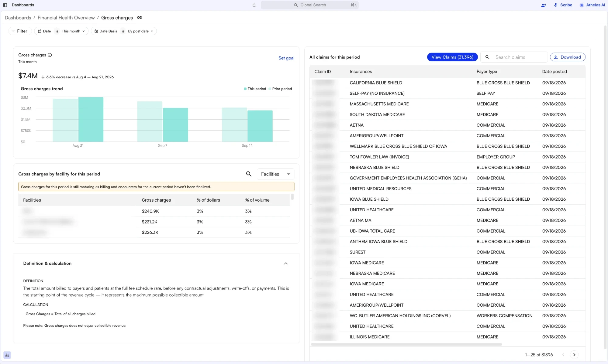Select the $226.3K gross charges row

154,233
